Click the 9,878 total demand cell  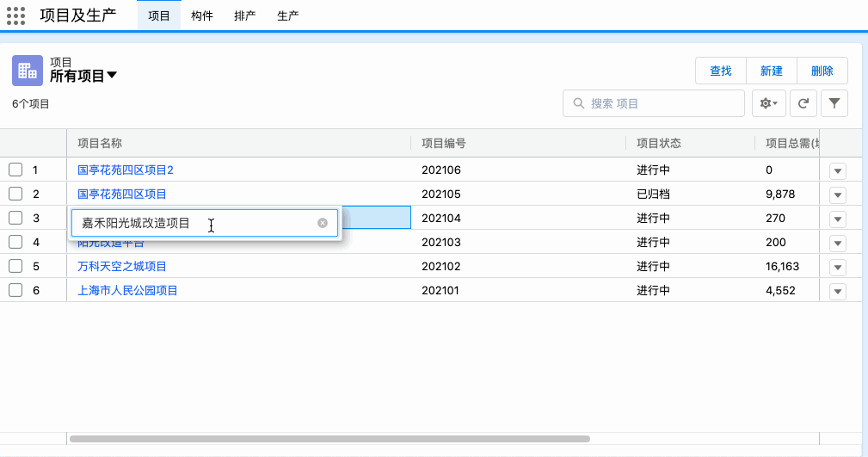click(x=780, y=194)
